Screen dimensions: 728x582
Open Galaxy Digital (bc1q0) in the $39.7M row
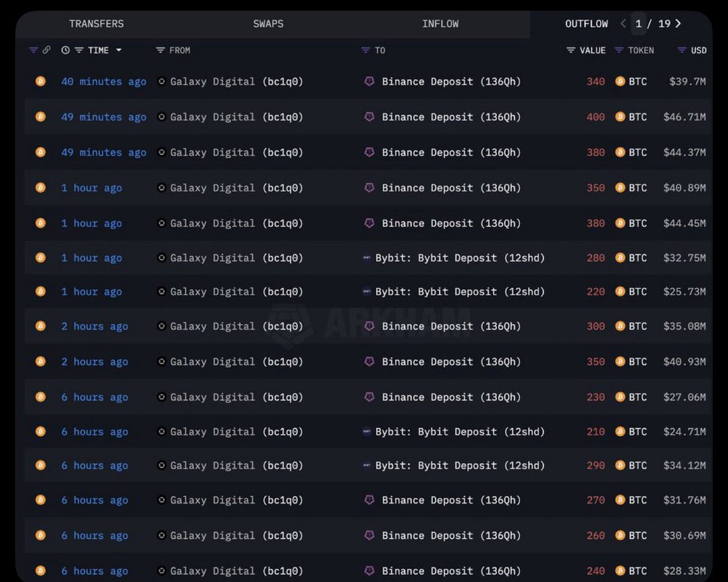pos(236,82)
